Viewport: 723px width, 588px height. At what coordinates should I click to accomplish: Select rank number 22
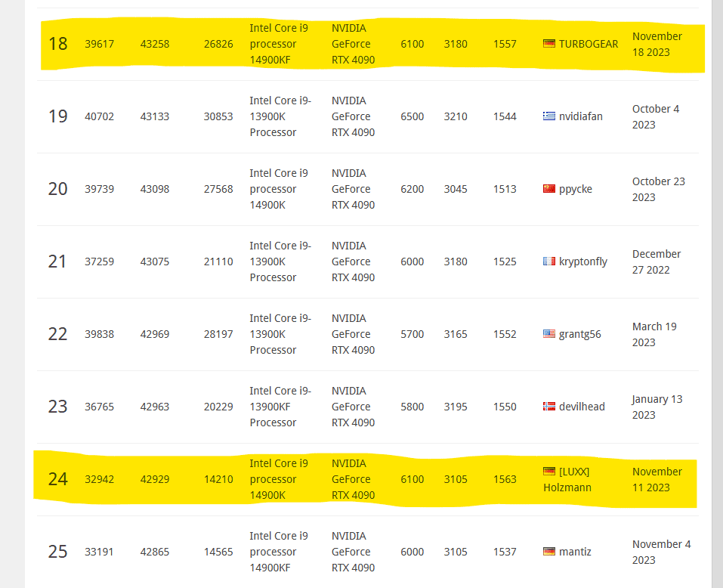point(57,334)
